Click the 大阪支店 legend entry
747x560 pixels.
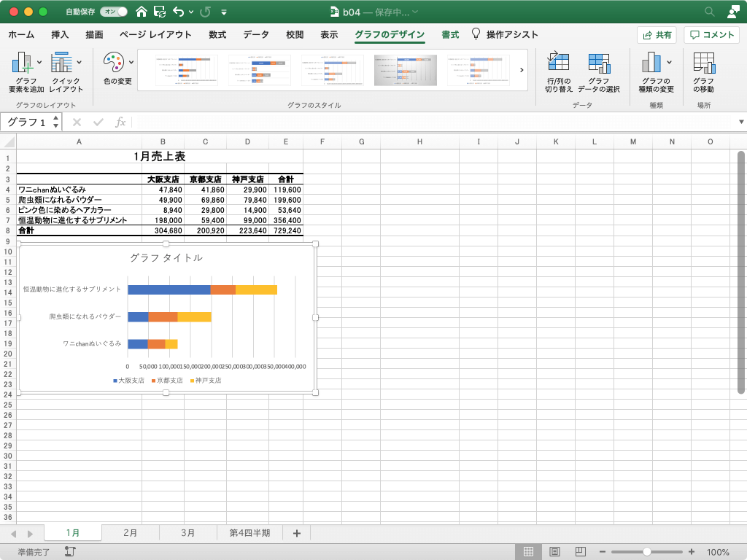128,381
